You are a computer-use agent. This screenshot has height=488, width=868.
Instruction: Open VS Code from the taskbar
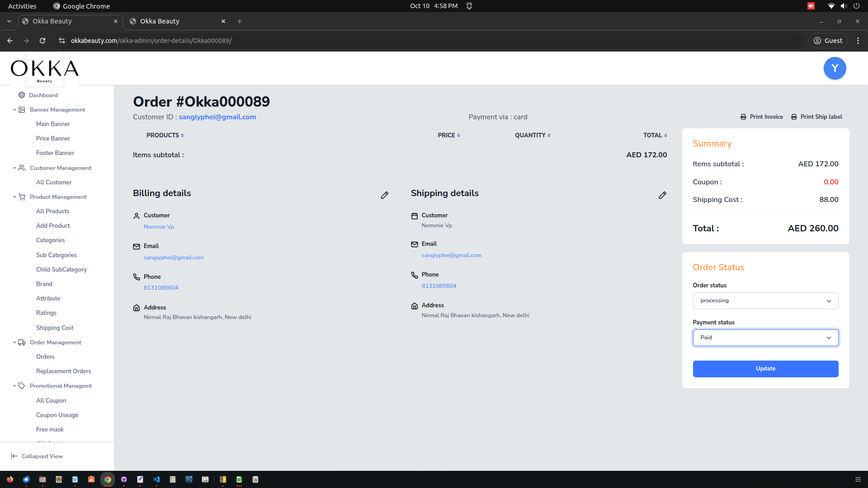click(156, 479)
